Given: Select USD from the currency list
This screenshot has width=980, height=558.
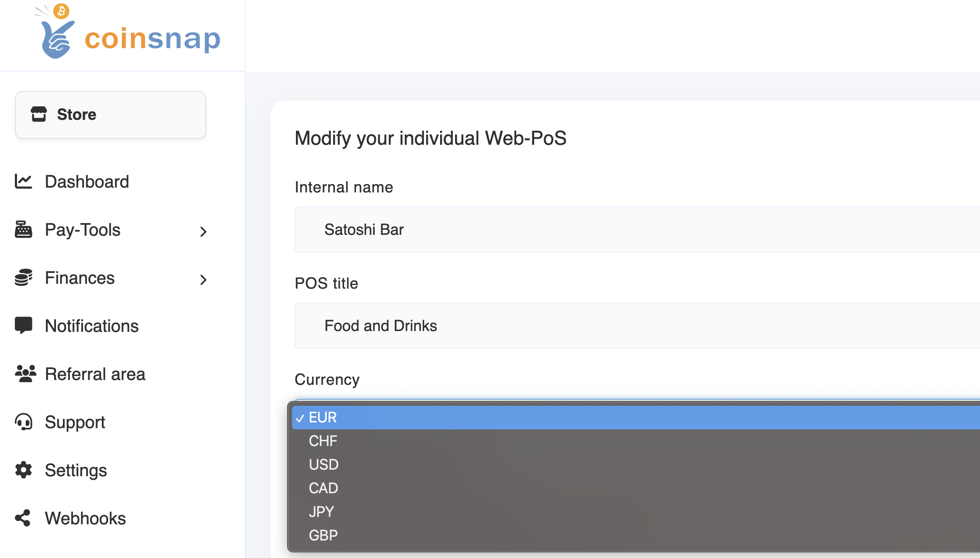Looking at the screenshot, I should pyautogui.click(x=323, y=464).
